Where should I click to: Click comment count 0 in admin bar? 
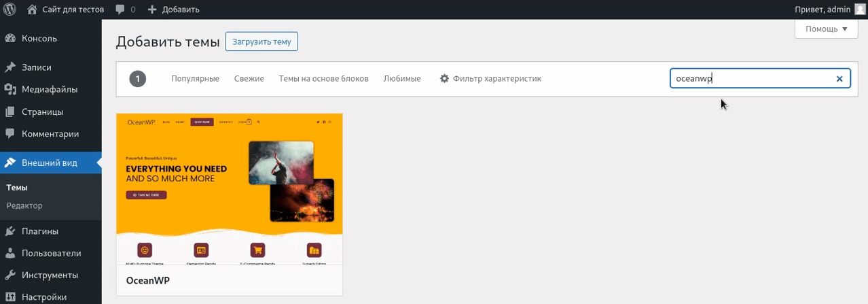(132, 10)
